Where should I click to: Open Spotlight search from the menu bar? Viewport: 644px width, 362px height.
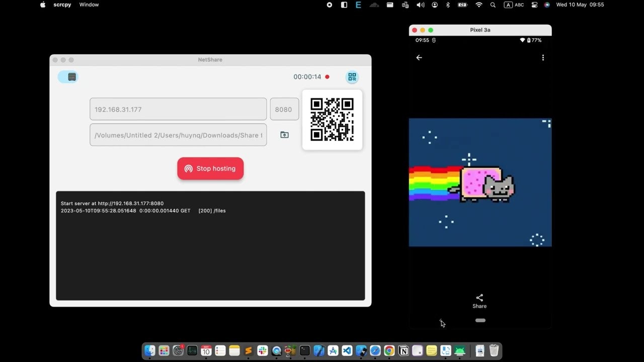[493, 5]
